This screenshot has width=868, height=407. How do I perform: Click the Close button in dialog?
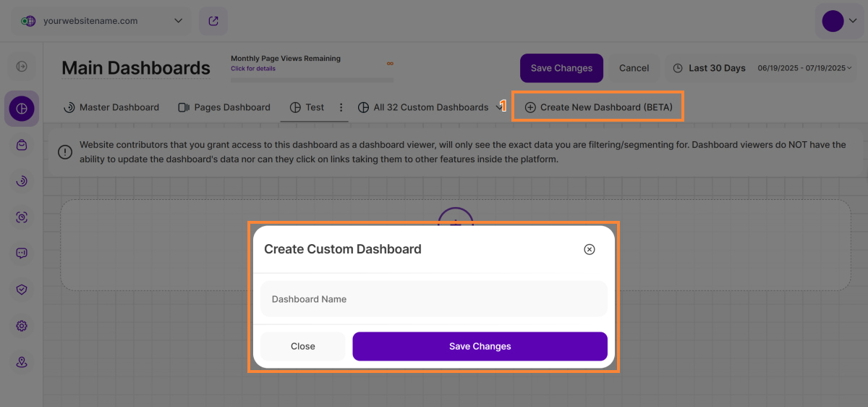pyautogui.click(x=302, y=346)
